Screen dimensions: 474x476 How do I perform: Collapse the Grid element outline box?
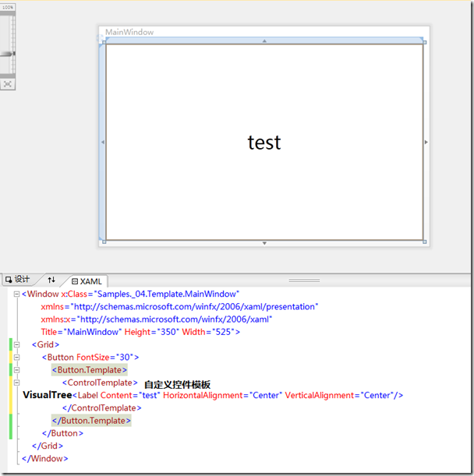[16, 345]
